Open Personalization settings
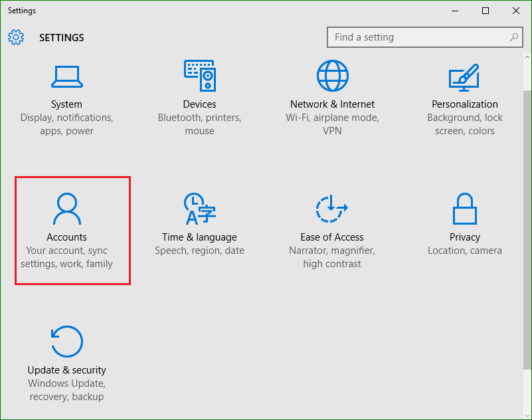The image size is (532, 420). 464,86
